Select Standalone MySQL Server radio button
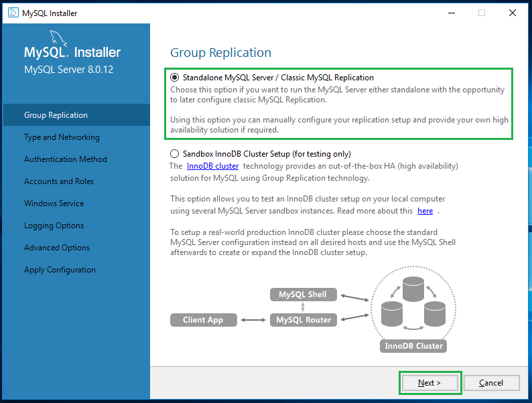The width and height of the screenshot is (532, 403). [175, 78]
